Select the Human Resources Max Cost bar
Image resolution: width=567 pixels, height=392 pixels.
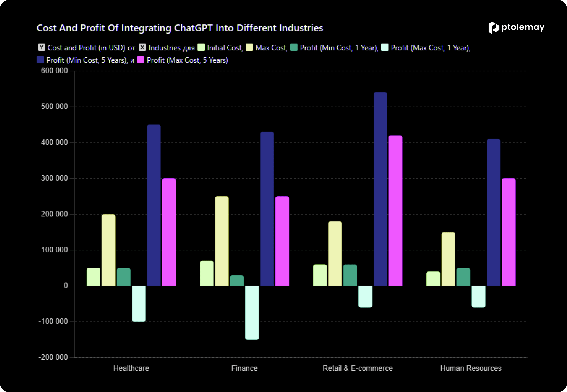tap(448, 259)
